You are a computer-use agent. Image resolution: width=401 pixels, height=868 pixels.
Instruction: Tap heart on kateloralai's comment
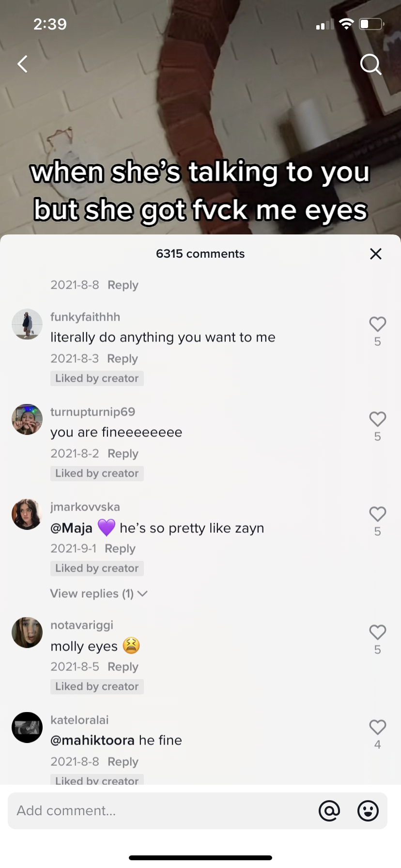click(x=378, y=727)
